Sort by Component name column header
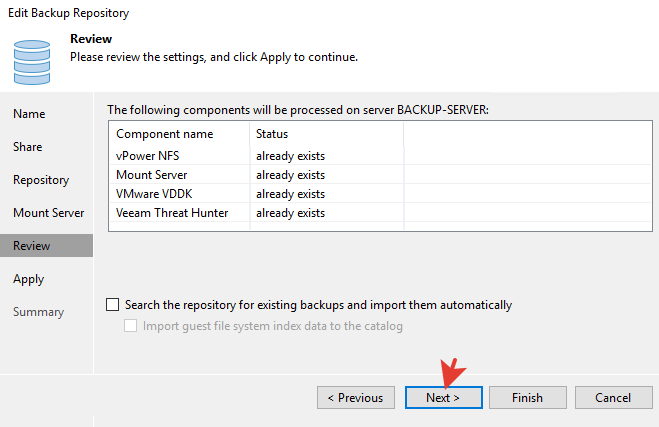 [165, 134]
